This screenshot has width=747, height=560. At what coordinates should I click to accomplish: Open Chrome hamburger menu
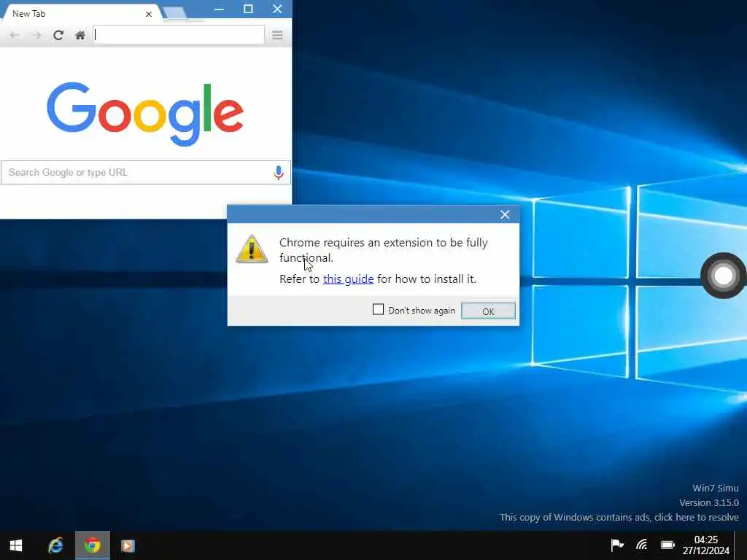(277, 35)
